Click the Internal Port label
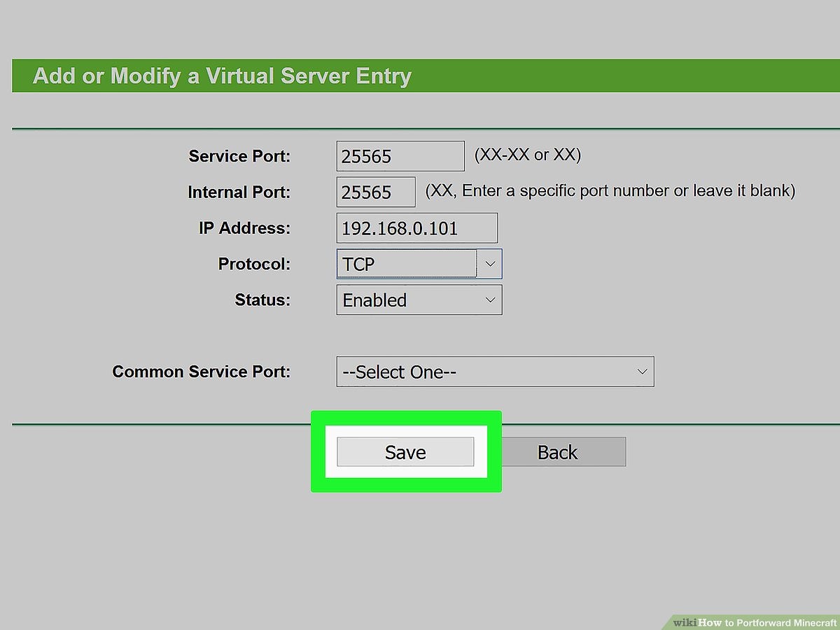This screenshot has height=630, width=840. (239, 192)
